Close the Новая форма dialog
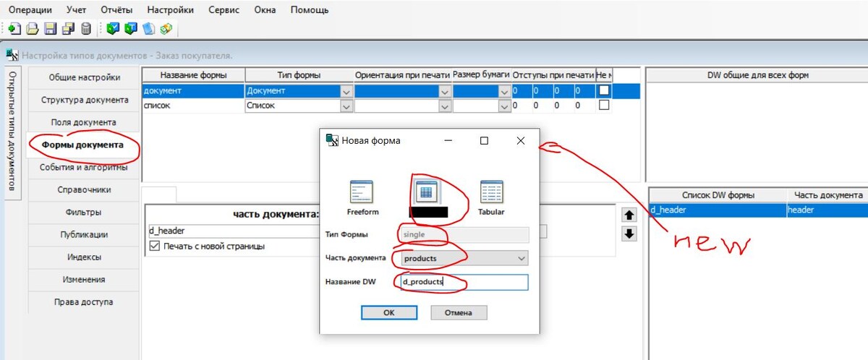The image size is (868, 360). tap(521, 141)
